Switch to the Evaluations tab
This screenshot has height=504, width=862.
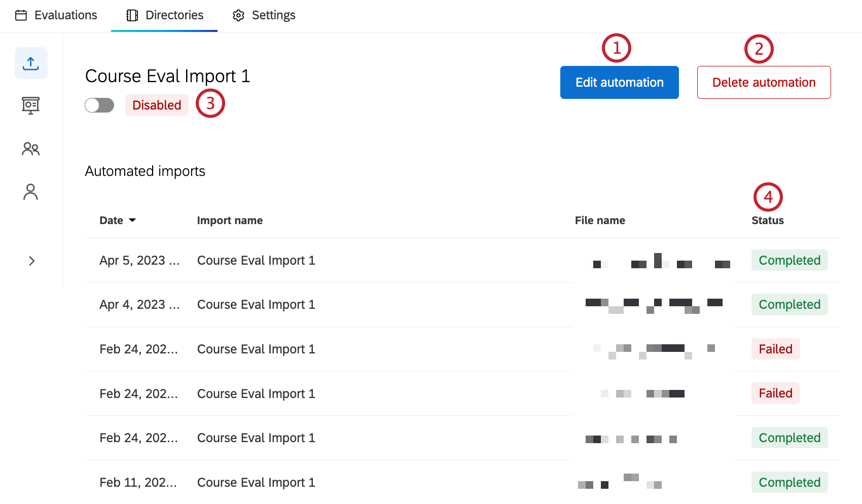click(56, 15)
